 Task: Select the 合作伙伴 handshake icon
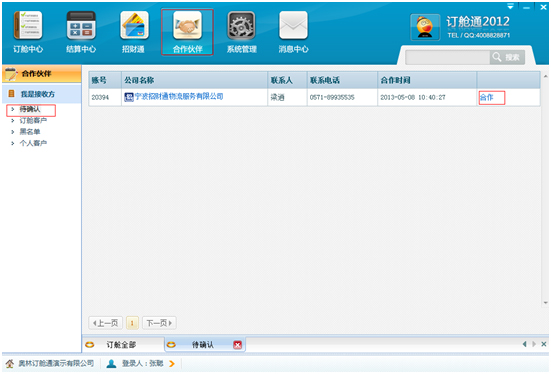(187, 25)
